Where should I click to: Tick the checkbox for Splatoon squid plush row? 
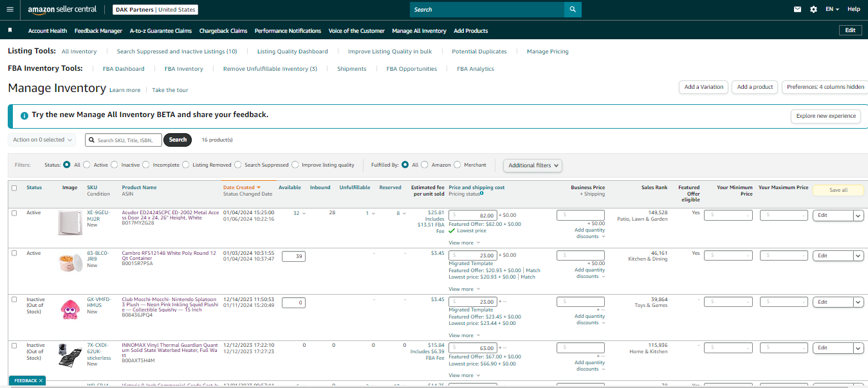tap(14, 299)
